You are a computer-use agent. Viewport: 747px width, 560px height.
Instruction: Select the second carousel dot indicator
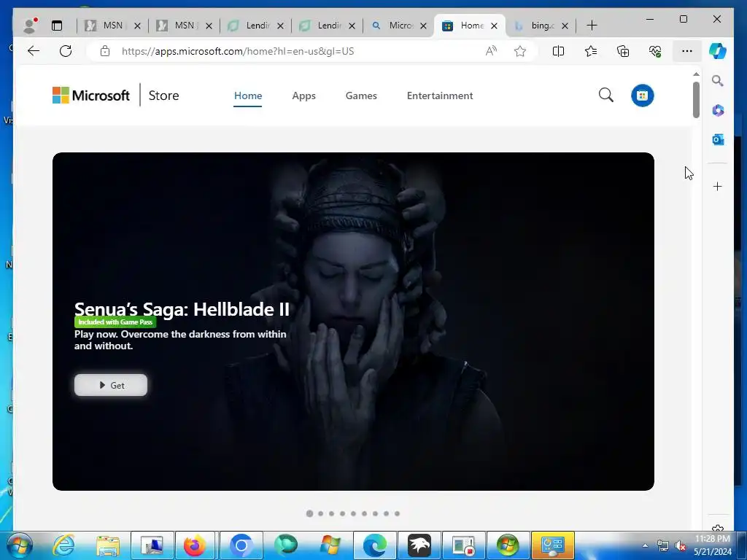321,513
